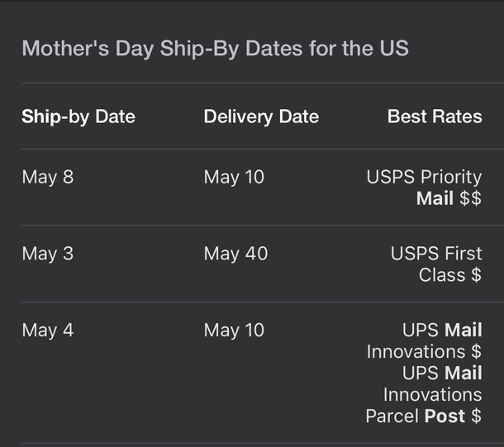Choose the first UPS Mail Innovations $ entry
This screenshot has width=504, height=447.
click(425, 341)
